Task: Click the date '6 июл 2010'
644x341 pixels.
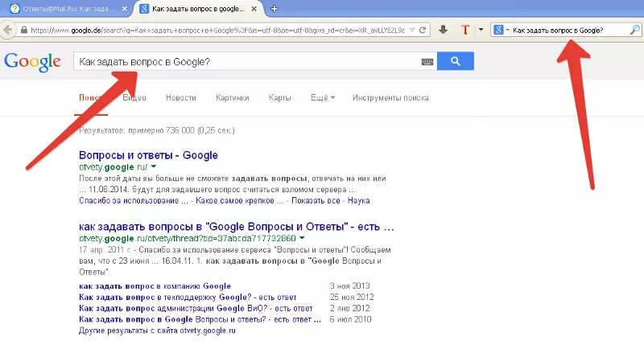Action: tap(350, 319)
